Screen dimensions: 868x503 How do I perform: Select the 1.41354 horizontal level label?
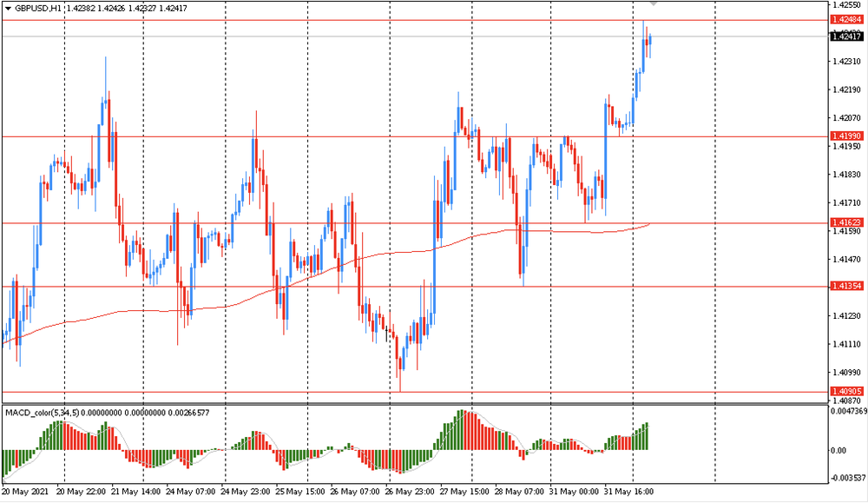tap(847, 287)
